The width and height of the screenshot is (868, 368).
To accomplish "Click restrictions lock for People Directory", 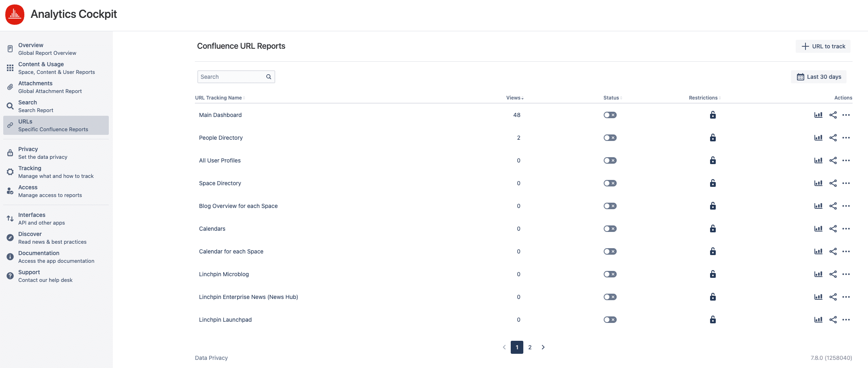I will pos(713,138).
